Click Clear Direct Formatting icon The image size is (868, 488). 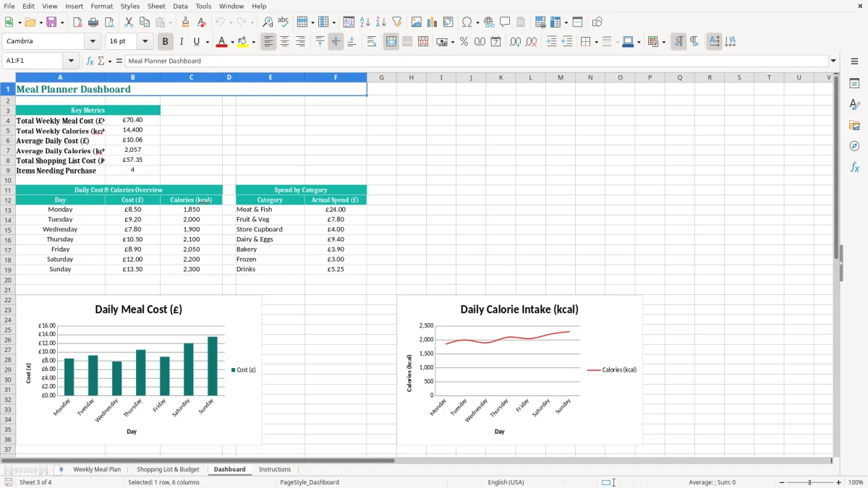point(202,22)
